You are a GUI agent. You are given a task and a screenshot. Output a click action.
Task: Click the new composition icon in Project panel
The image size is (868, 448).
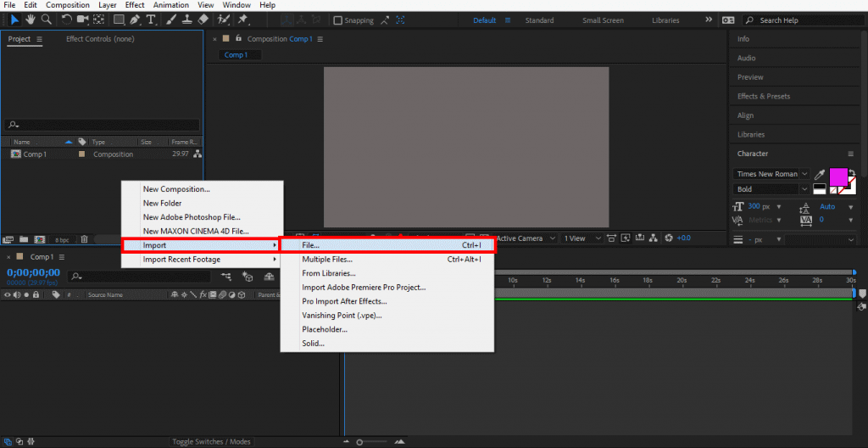(x=39, y=239)
